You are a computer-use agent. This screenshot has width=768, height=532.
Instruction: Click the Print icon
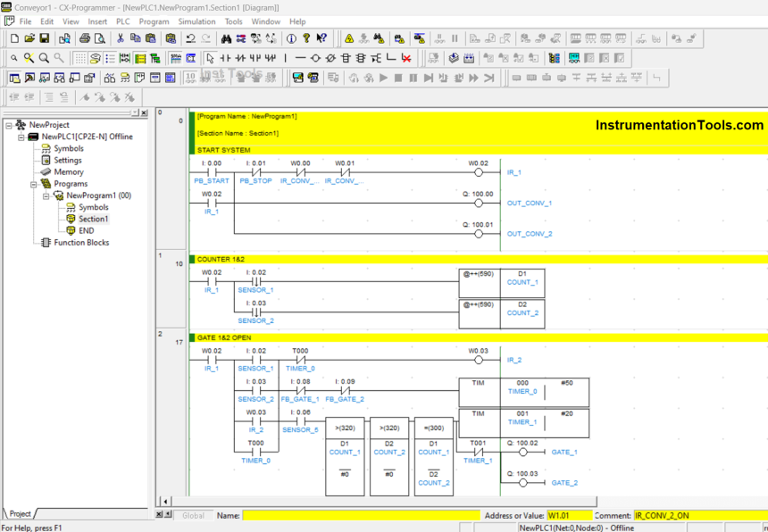85,38
